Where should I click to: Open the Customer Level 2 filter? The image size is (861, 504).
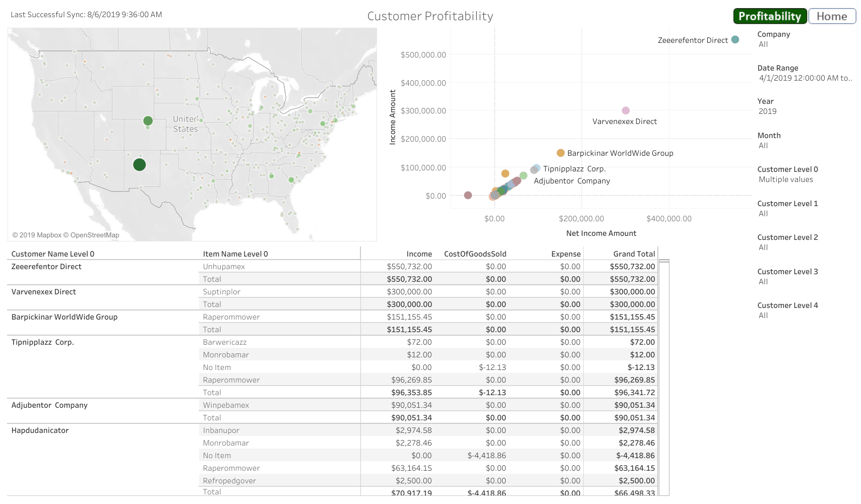pyautogui.click(x=763, y=247)
